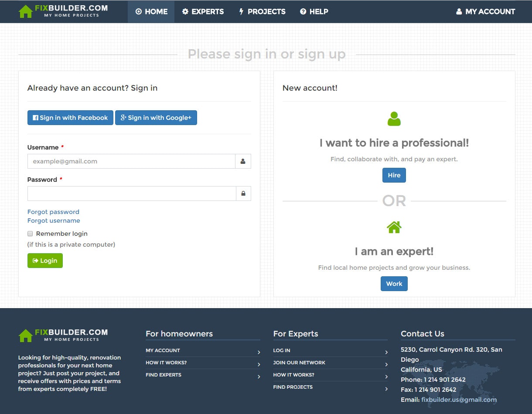Click green person icon above hire heading
The image size is (532, 414).
(x=394, y=119)
